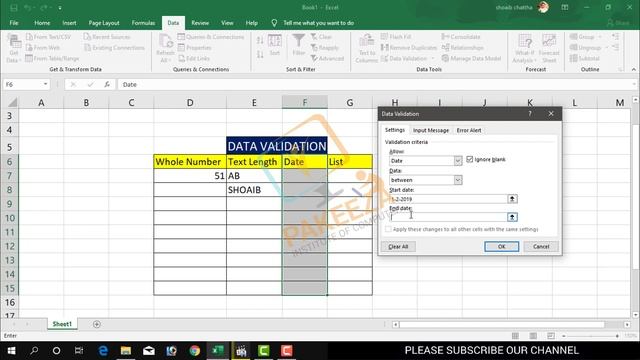Toggle the Ignore blank checkbox
The height and width of the screenshot is (360, 640).
click(x=469, y=159)
